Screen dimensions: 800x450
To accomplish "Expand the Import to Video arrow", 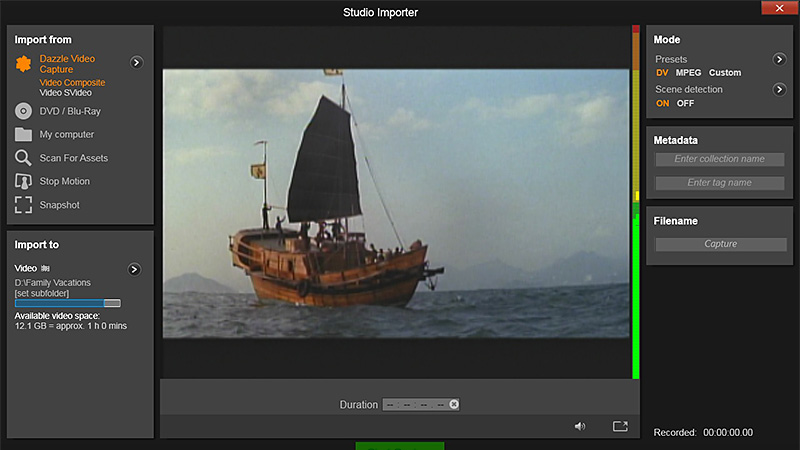I will point(134,269).
